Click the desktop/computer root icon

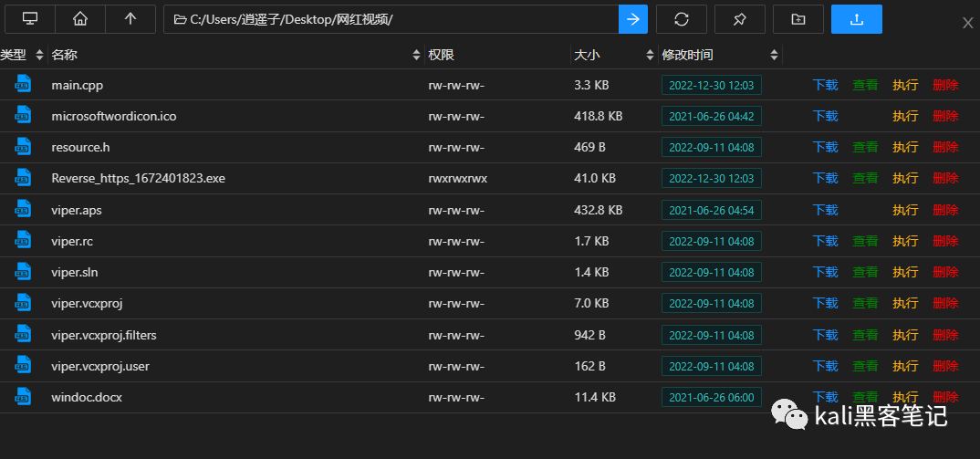click(30, 19)
